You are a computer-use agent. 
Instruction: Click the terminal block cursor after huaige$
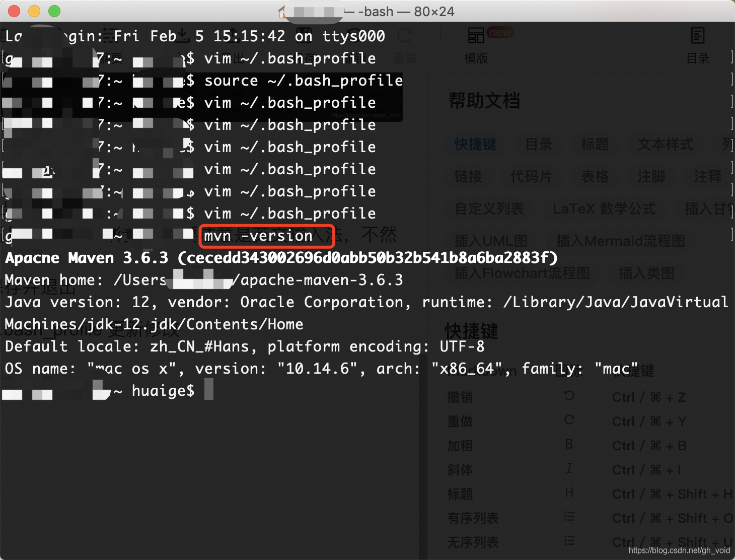(209, 390)
